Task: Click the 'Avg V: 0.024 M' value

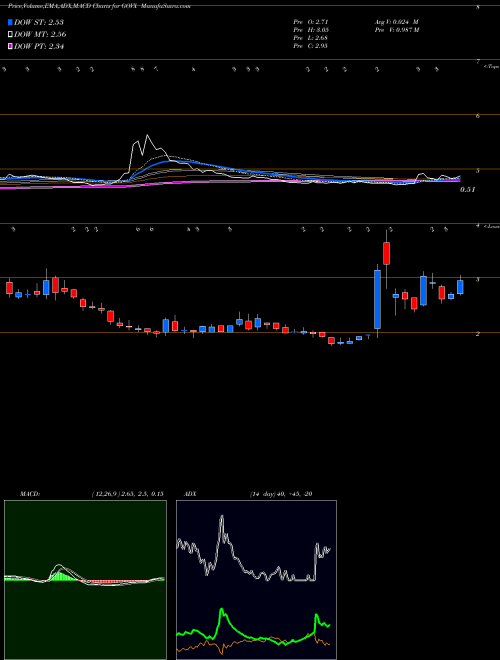Action: [x=396, y=22]
